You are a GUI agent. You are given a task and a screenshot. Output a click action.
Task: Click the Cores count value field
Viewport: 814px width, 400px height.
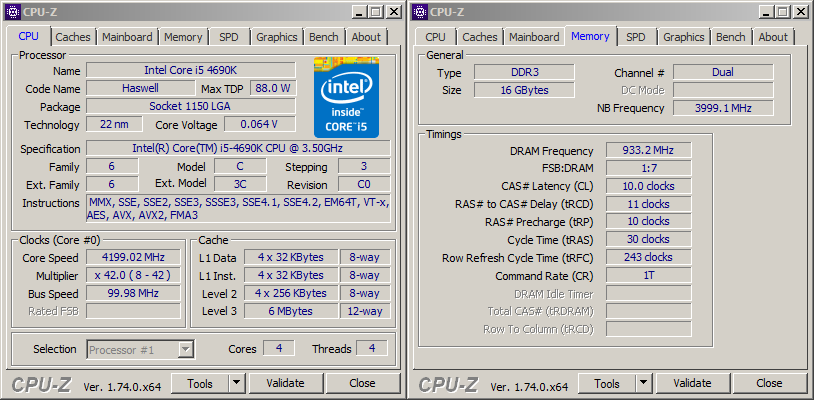[x=279, y=349]
